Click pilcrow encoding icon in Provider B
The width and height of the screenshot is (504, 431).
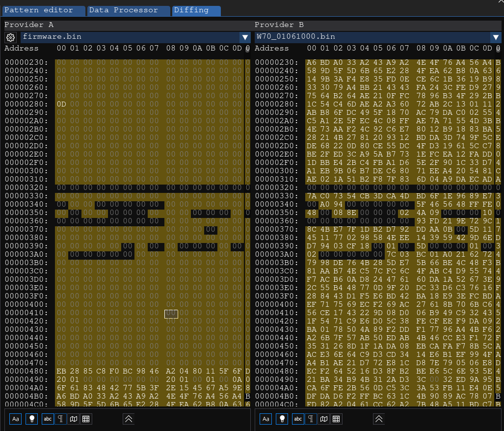pyautogui.click(x=311, y=419)
